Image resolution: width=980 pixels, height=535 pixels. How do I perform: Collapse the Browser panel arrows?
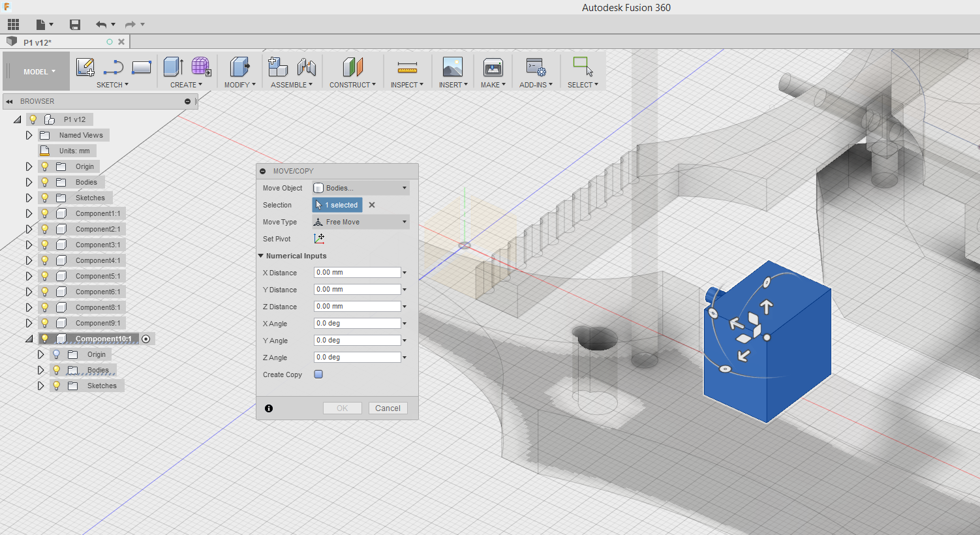click(x=9, y=102)
